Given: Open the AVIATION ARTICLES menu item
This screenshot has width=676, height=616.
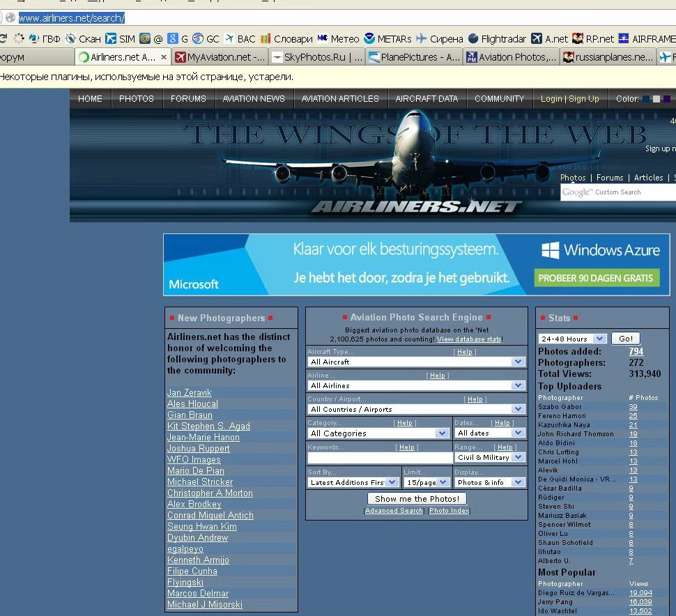Looking at the screenshot, I should point(340,99).
